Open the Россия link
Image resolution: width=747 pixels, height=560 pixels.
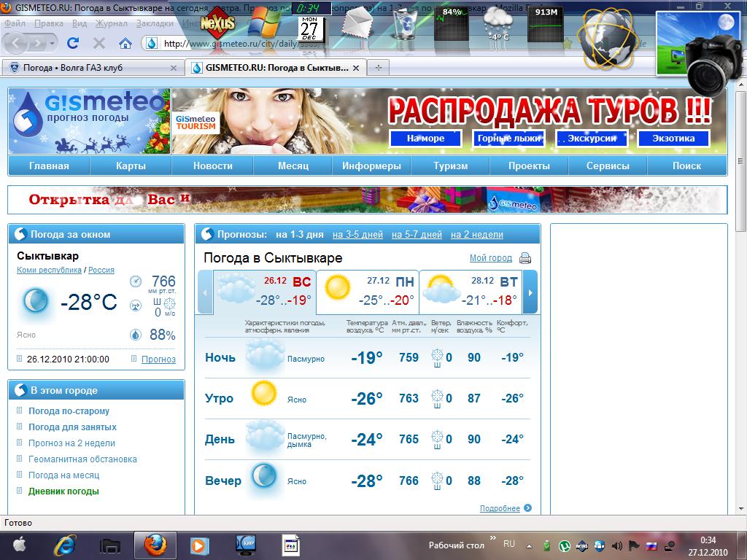pos(101,270)
